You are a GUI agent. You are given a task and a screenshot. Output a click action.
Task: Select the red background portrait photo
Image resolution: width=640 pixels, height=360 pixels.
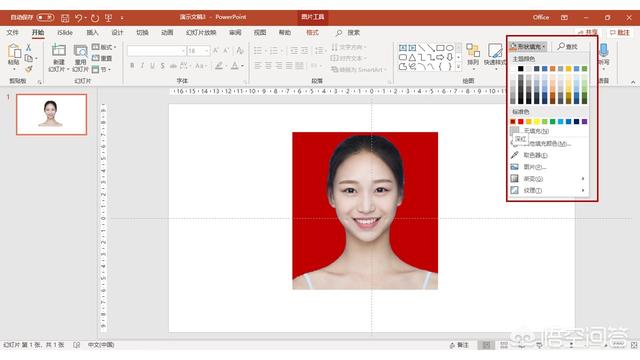(x=365, y=211)
